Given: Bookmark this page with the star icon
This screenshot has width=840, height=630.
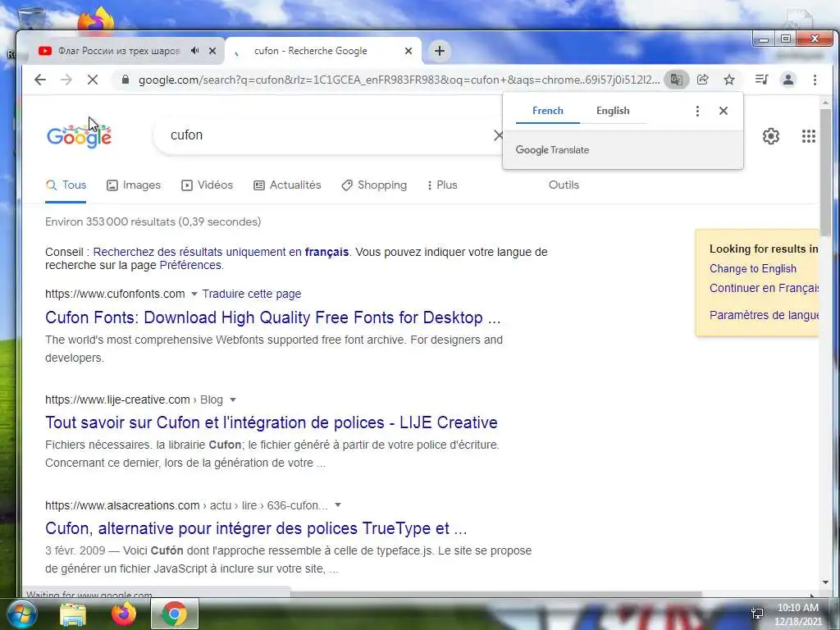Looking at the screenshot, I should pyautogui.click(x=729, y=80).
